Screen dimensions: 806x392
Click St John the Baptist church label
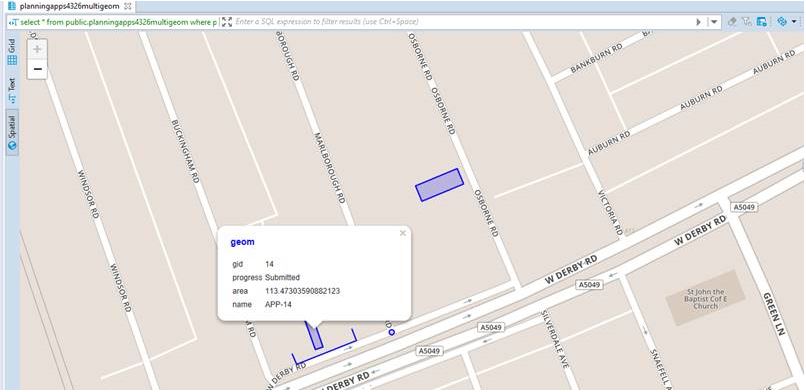coord(705,299)
